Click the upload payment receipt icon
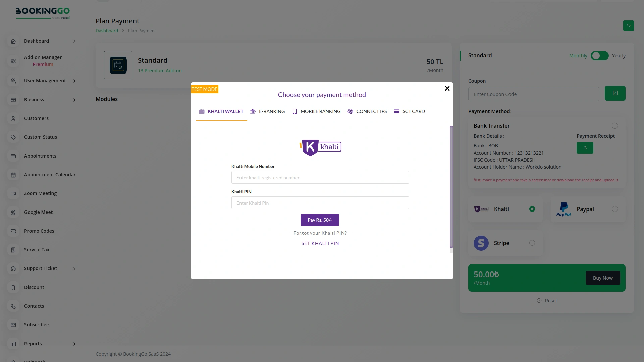644x362 pixels. pos(585,148)
